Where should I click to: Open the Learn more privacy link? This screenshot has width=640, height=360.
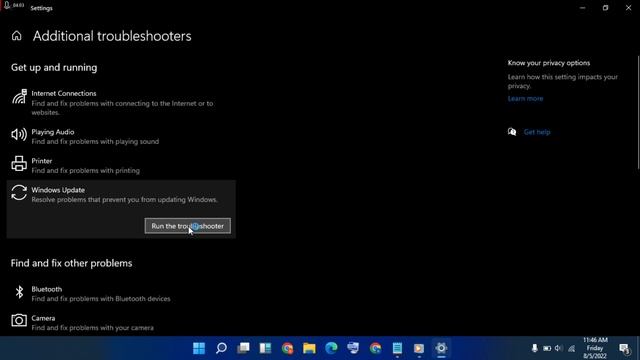(x=525, y=98)
